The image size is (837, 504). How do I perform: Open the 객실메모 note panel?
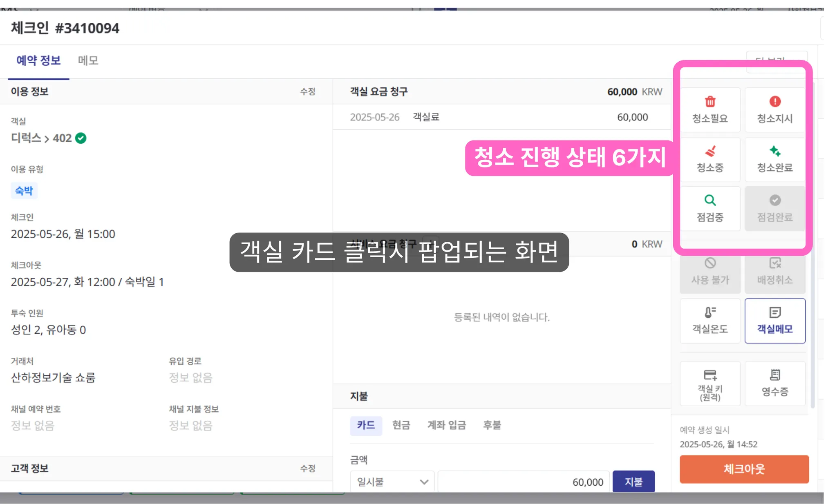(x=774, y=321)
